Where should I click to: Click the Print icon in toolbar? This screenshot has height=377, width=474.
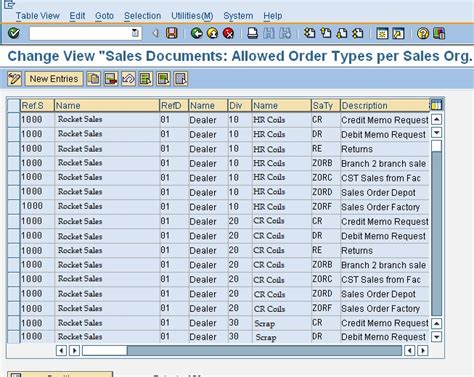(252, 33)
